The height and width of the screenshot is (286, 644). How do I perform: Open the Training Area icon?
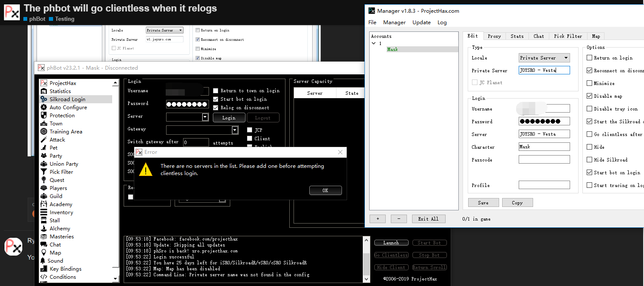[44, 132]
